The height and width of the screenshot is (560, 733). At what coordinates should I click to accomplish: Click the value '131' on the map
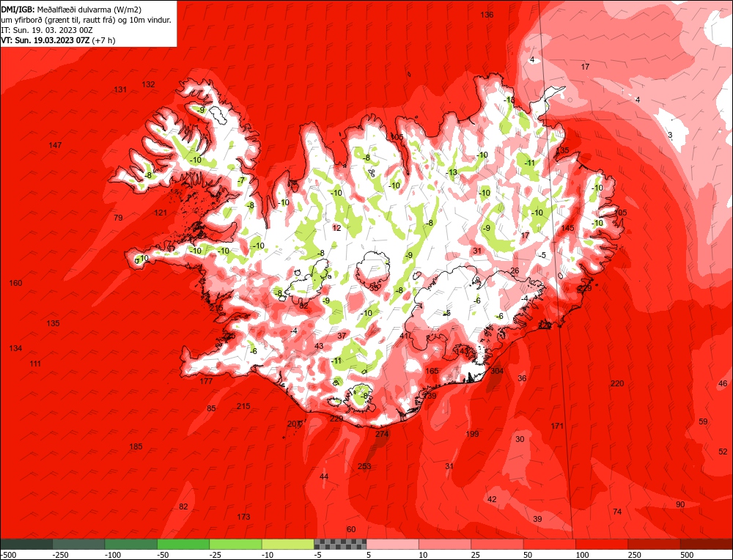[x=120, y=89]
